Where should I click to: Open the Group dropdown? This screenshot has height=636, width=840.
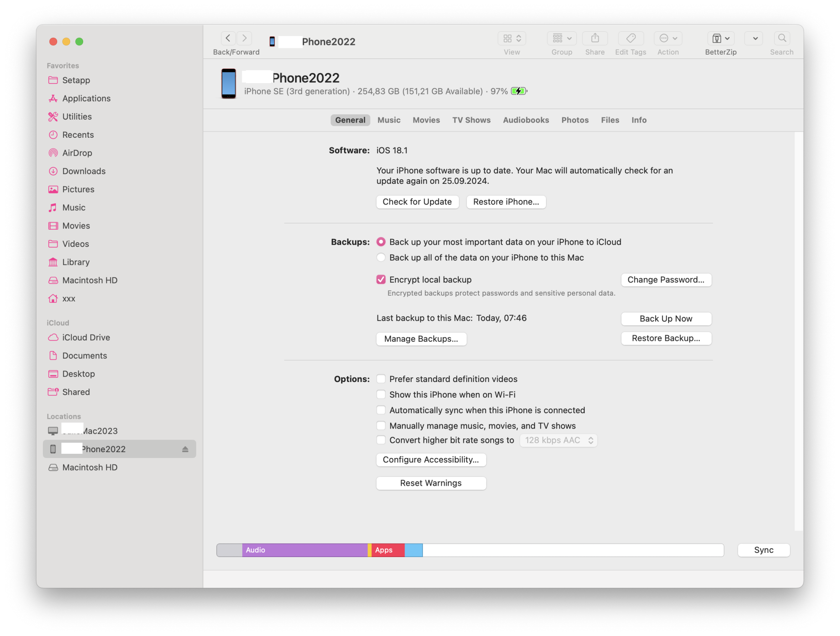click(562, 38)
